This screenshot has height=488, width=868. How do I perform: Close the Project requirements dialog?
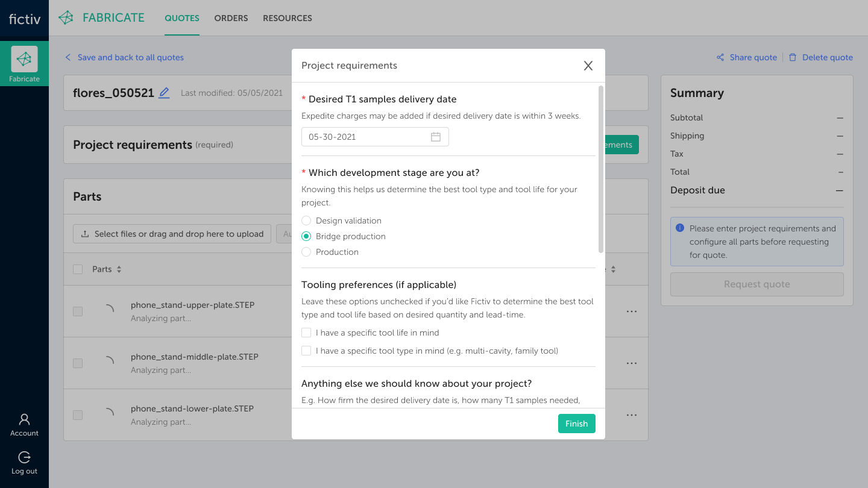(588, 66)
